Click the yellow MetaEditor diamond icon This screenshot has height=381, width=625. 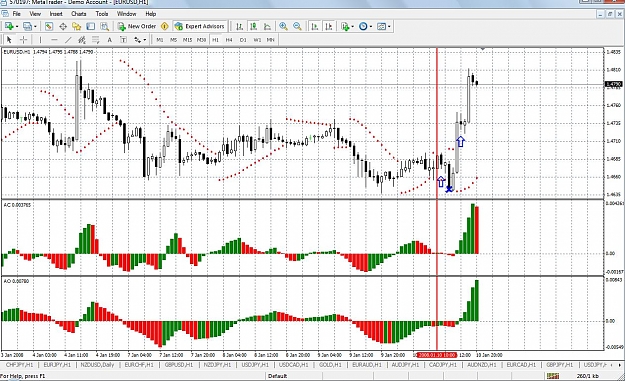165,26
